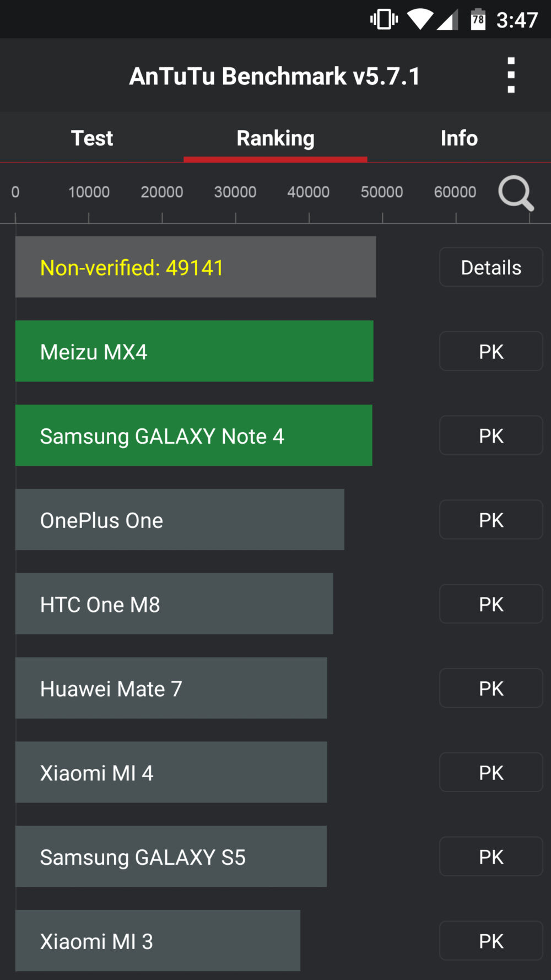The height and width of the screenshot is (980, 551).
Task: Select the Samsung GALAXY S5 bar
Action: tap(171, 857)
